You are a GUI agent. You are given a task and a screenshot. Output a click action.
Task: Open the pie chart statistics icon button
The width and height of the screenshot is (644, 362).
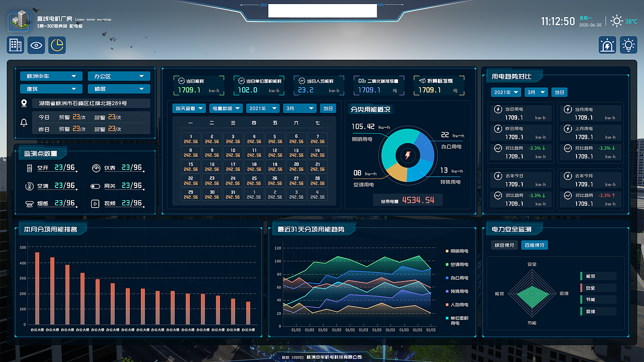coord(57,45)
